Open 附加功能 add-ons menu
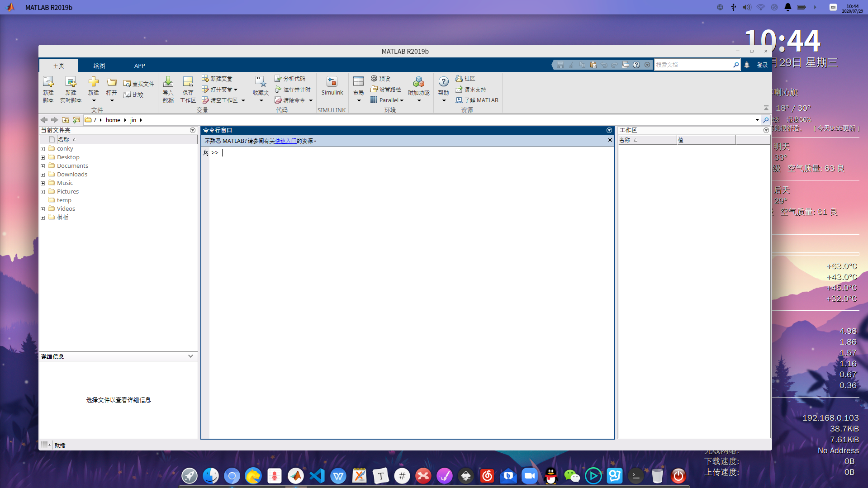868x488 pixels. click(418, 90)
